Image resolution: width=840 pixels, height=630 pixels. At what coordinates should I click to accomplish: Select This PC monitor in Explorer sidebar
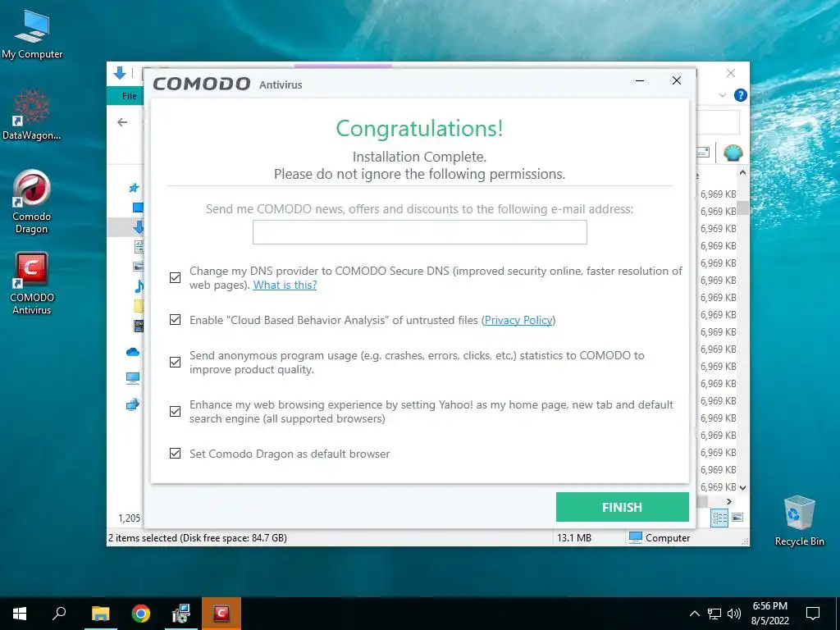133,378
